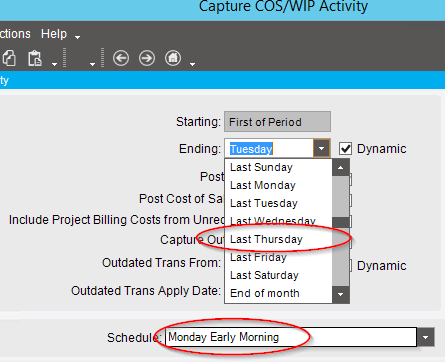Click the list scrollbar down arrow
Image resolution: width=445 pixels, height=362 pixels.
(340, 294)
